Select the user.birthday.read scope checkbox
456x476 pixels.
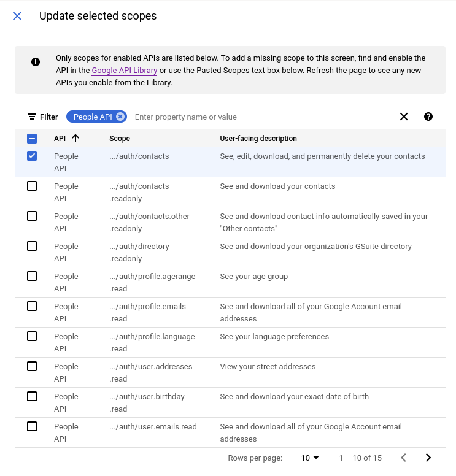coord(32,396)
